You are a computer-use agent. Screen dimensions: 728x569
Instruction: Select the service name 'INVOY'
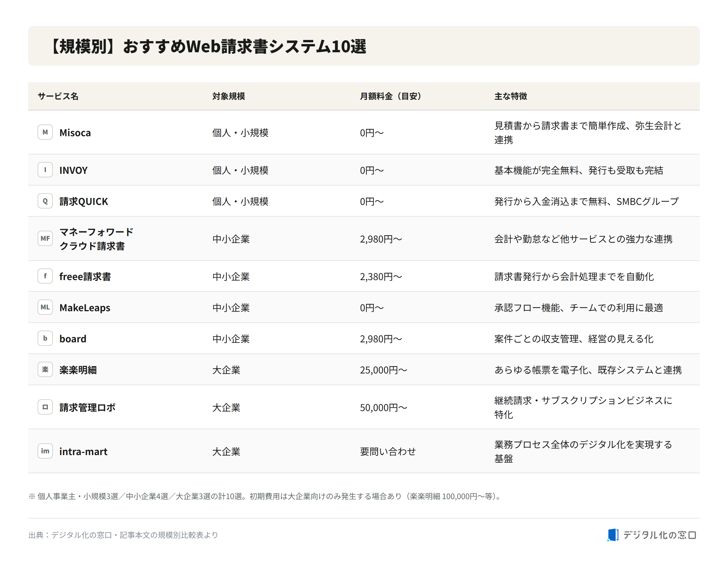coord(73,170)
